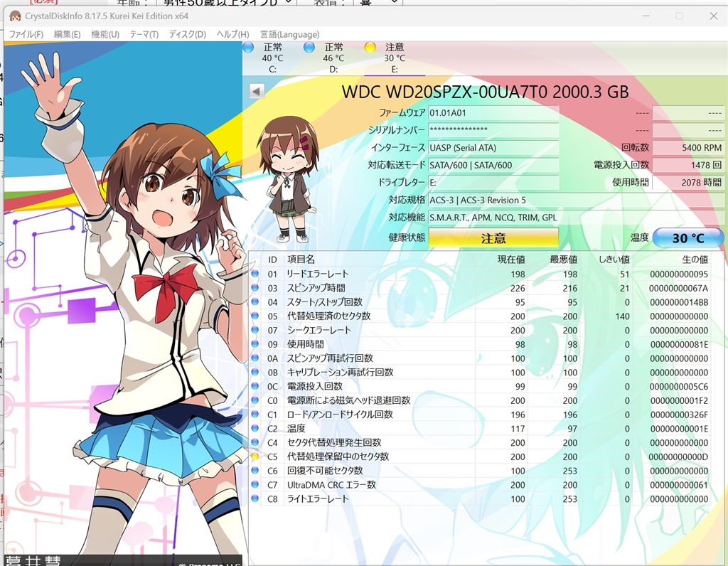
Task: Open the ディスク(D) menu
Action: [x=187, y=34]
